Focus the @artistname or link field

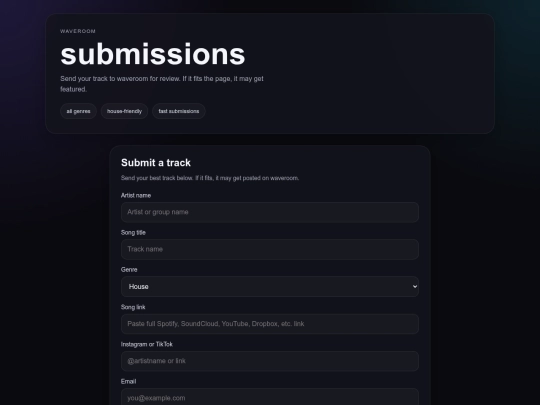tap(270, 361)
